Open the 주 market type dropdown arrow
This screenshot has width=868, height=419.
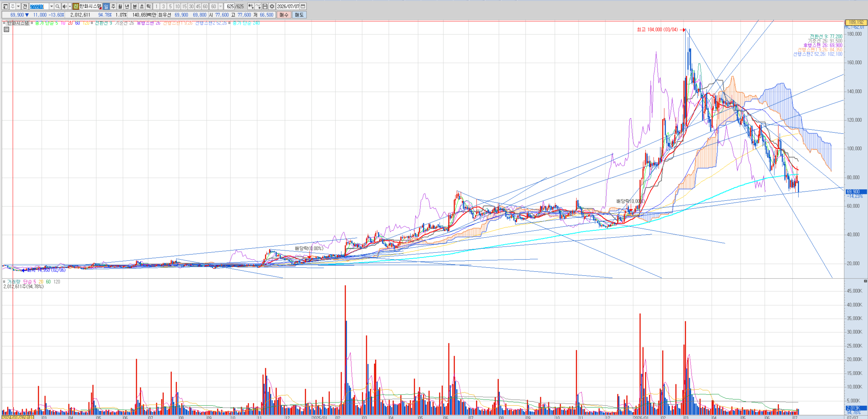pyautogui.click(x=18, y=6)
